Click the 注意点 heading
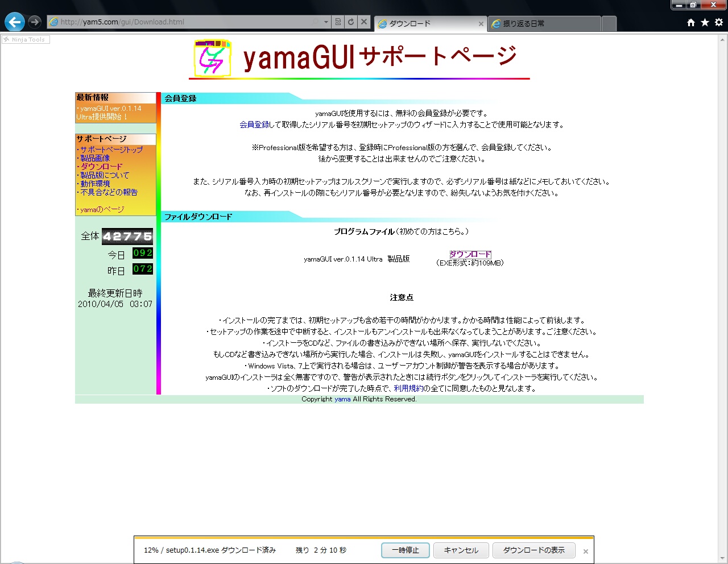 point(402,297)
